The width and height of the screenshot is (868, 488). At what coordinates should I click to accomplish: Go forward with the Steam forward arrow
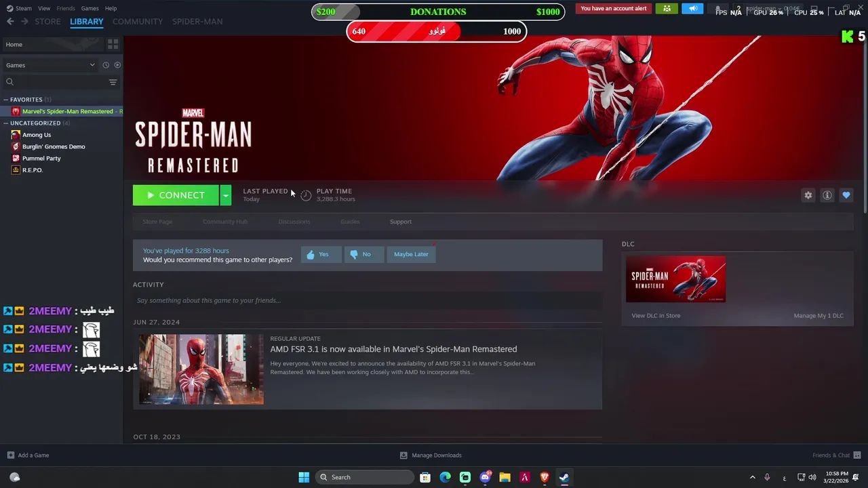[24, 22]
